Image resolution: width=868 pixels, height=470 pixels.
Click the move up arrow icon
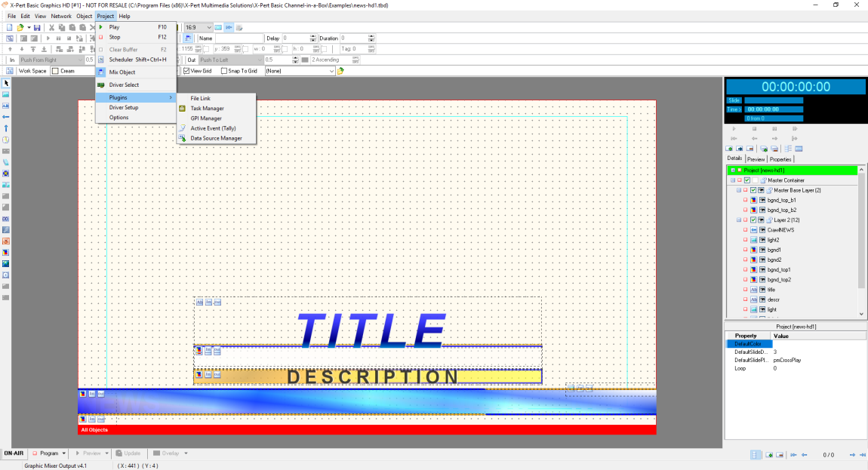pyautogui.click(x=10, y=49)
